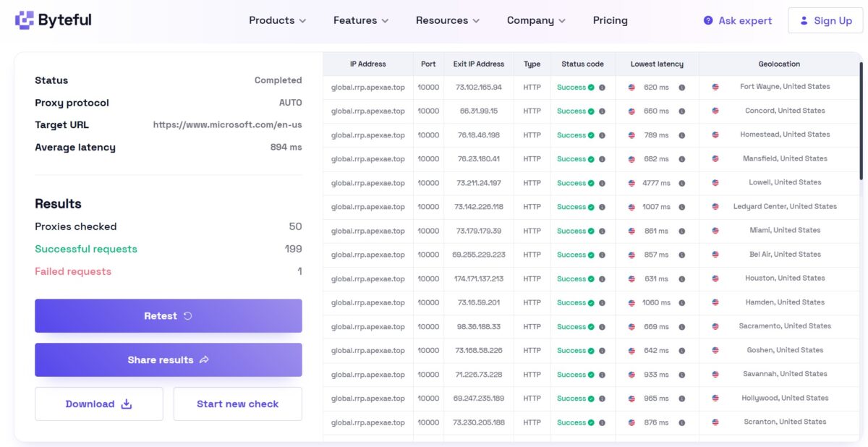This screenshot has height=447, width=868.
Task: Click the Ask expert link
Action: pyautogui.click(x=738, y=20)
